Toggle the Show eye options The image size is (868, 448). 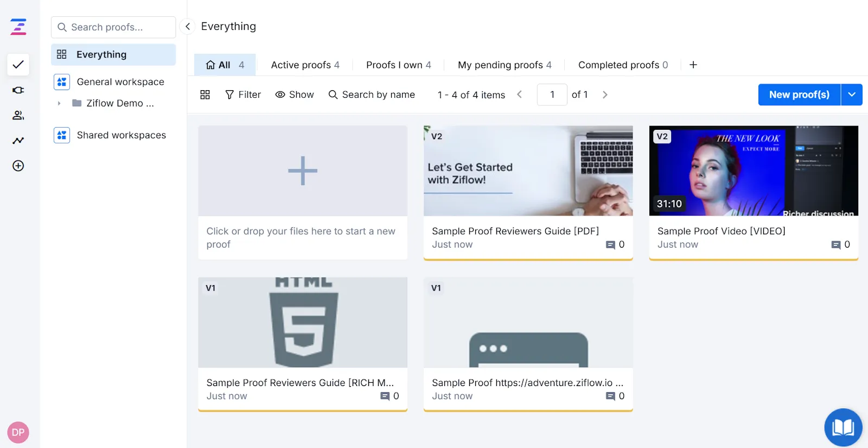pyautogui.click(x=295, y=94)
